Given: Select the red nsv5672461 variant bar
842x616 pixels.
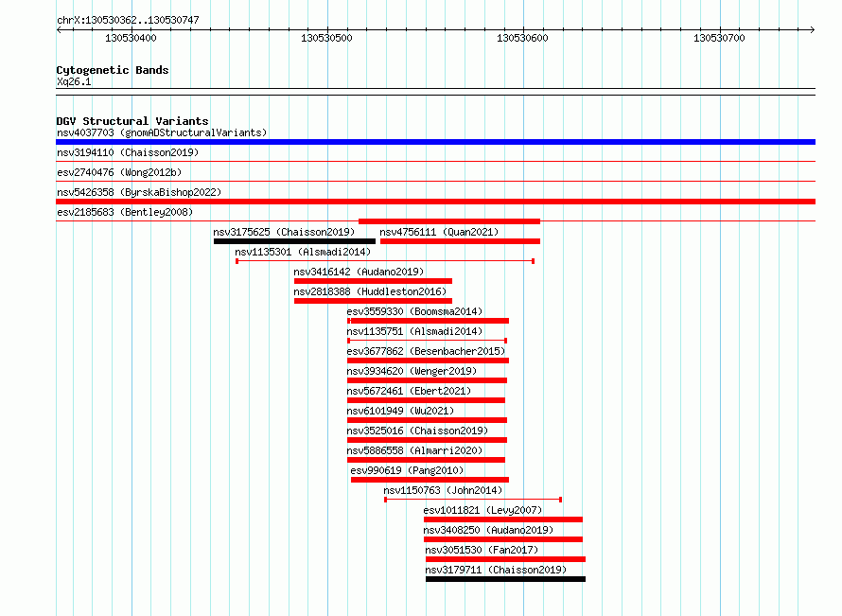Looking at the screenshot, I should (427, 400).
